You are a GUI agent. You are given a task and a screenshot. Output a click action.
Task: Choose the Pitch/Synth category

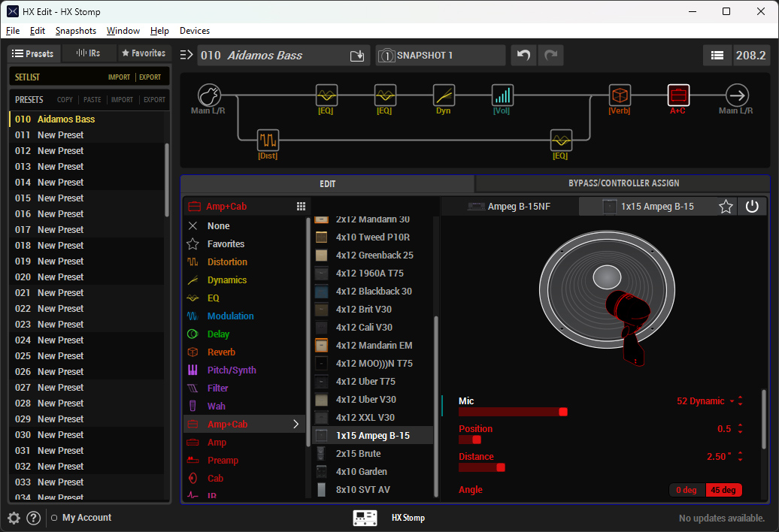click(232, 370)
